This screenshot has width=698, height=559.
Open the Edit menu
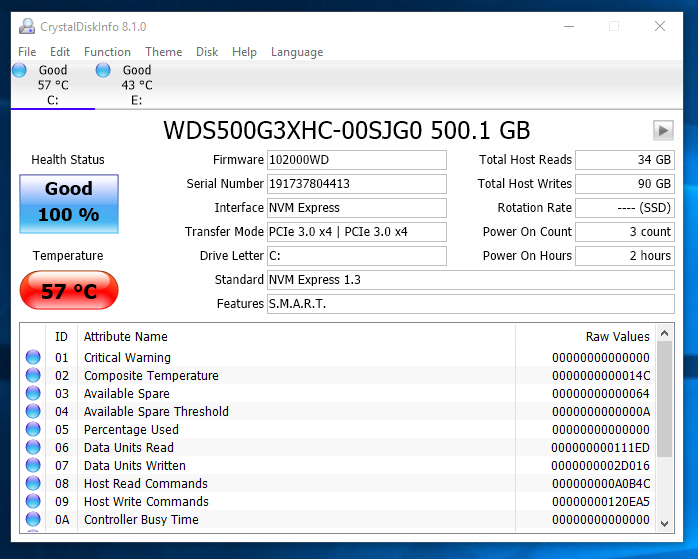point(60,52)
